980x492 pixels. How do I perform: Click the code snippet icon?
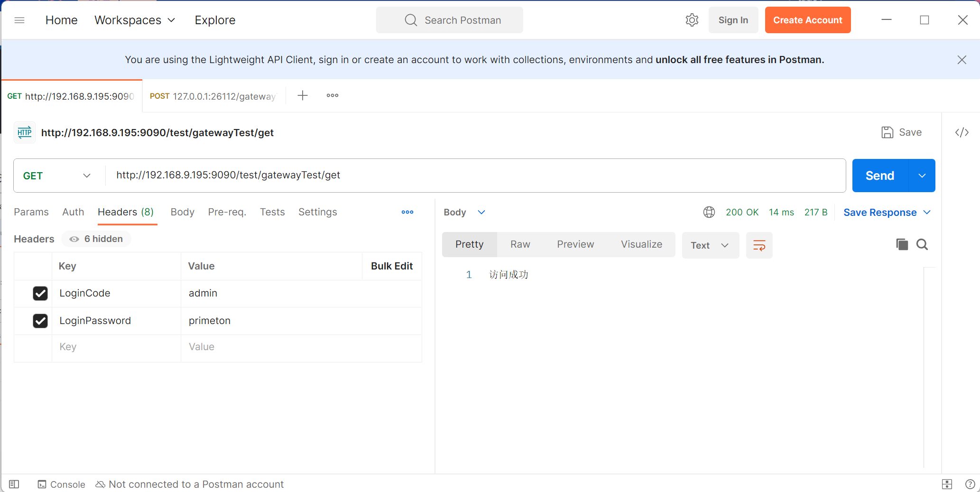pos(962,132)
